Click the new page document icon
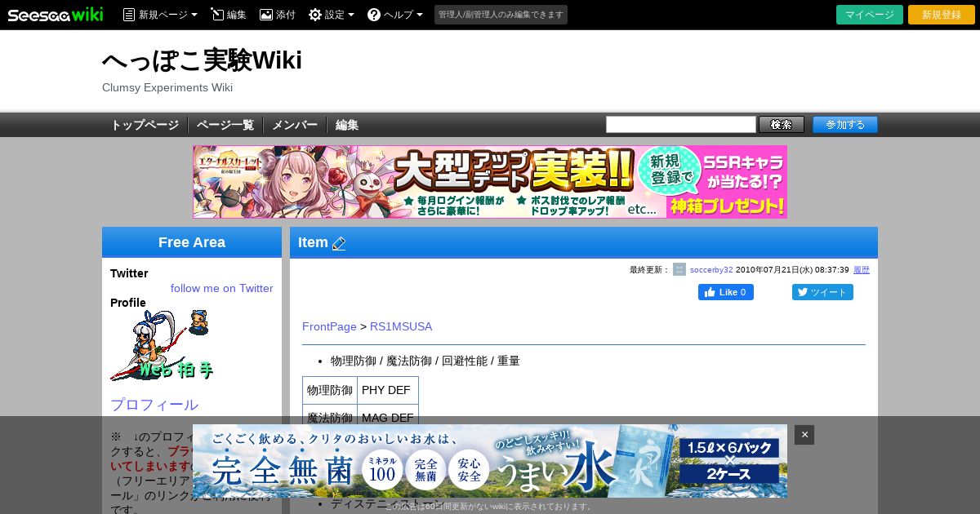980x514 pixels. (x=129, y=15)
